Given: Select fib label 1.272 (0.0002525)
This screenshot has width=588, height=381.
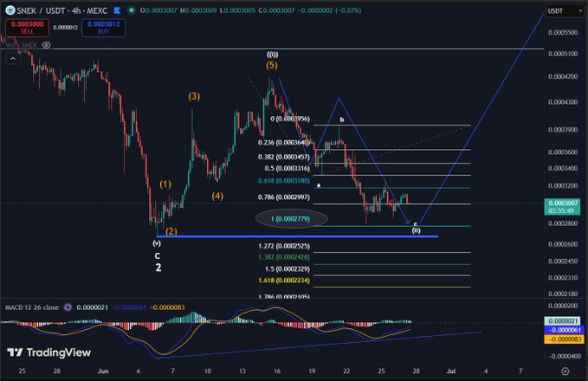Looking at the screenshot, I should click(x=284, y=246).
